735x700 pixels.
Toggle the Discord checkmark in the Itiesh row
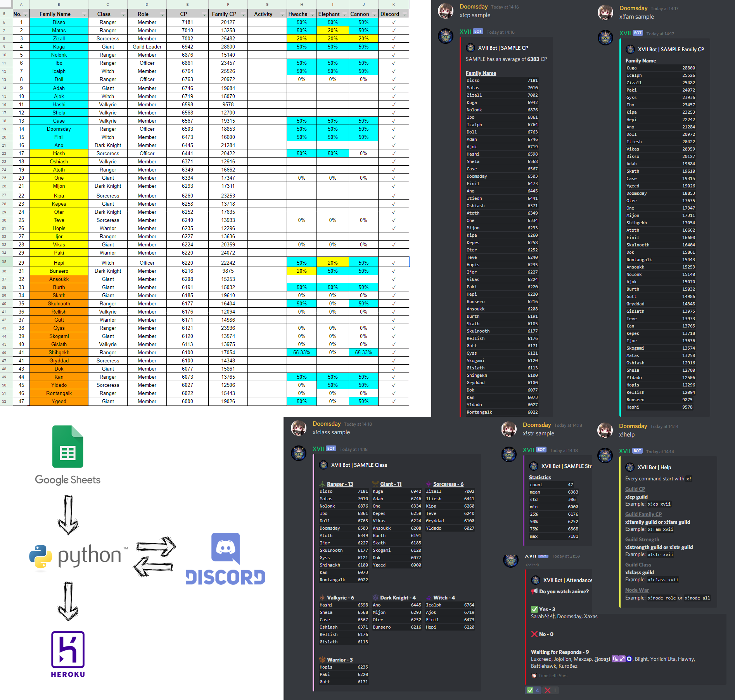click(394, 153)
